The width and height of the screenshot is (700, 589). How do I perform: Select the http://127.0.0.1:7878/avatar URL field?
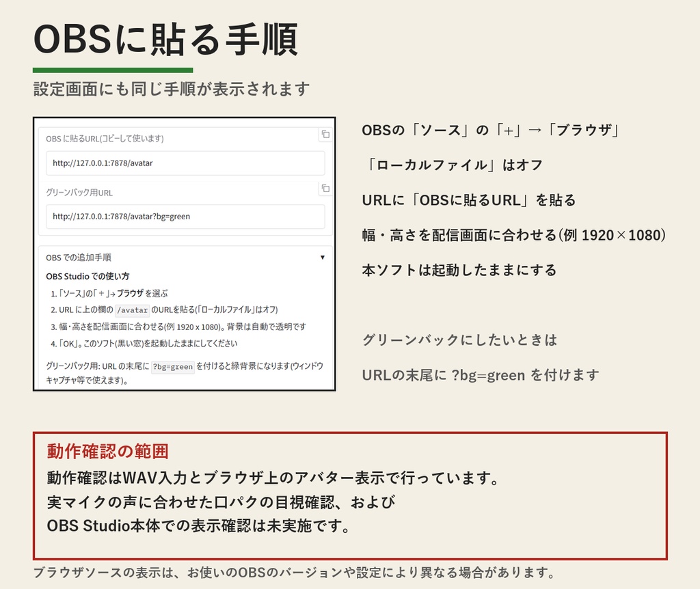click(185, 163)
